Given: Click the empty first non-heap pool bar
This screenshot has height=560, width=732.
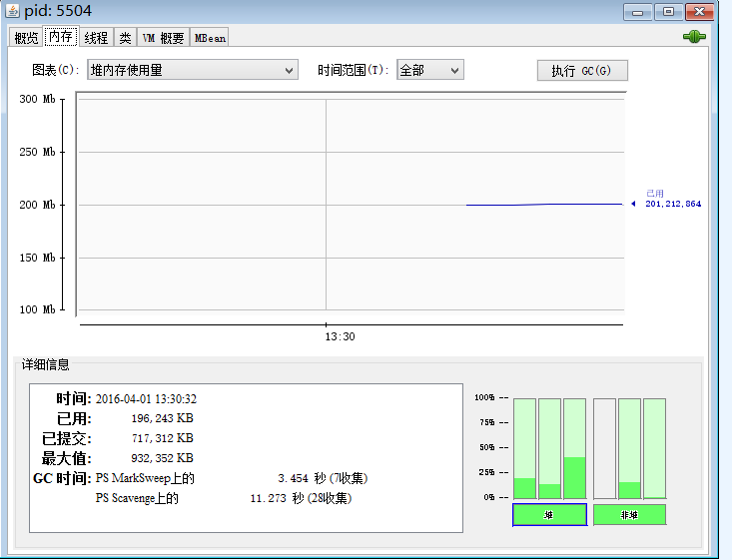Looking at the screenshot, I should [604, 448].
